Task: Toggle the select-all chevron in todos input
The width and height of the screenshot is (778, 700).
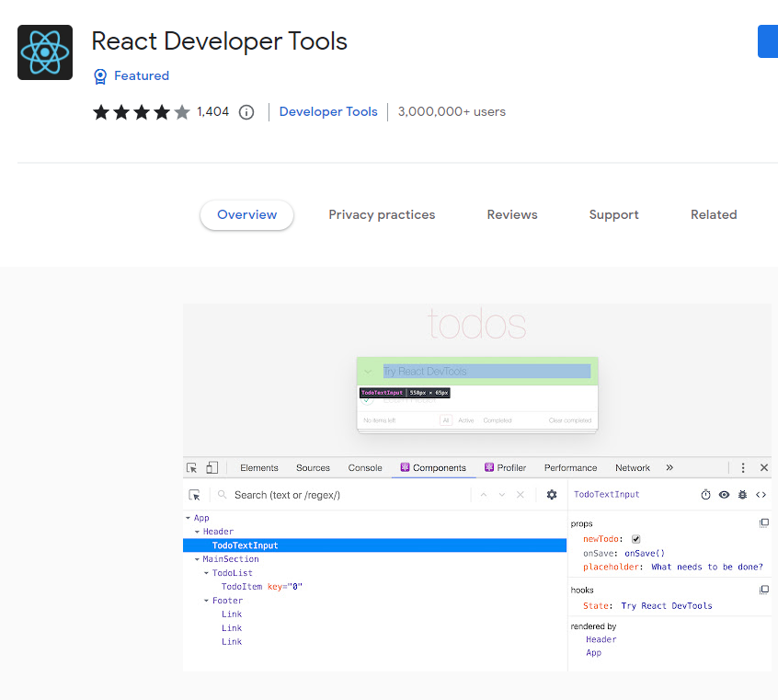Action: [x=368, y=372]
